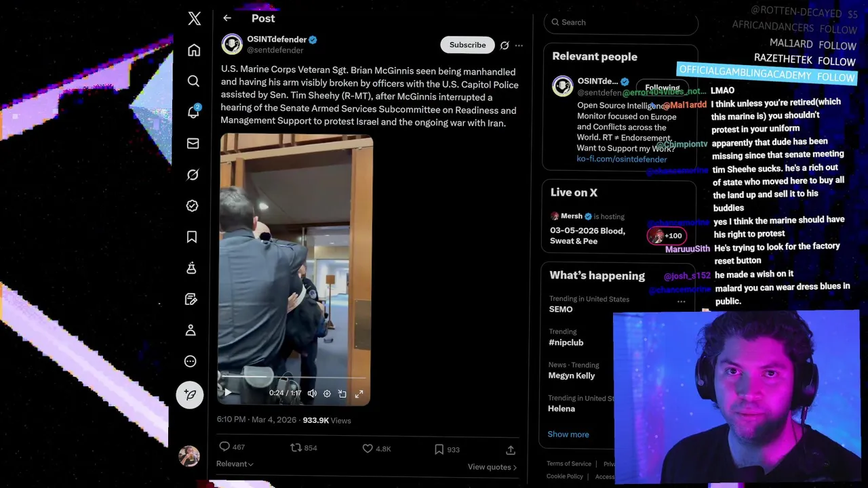Open OSINTdefender avatar on the post

[232, 44]
